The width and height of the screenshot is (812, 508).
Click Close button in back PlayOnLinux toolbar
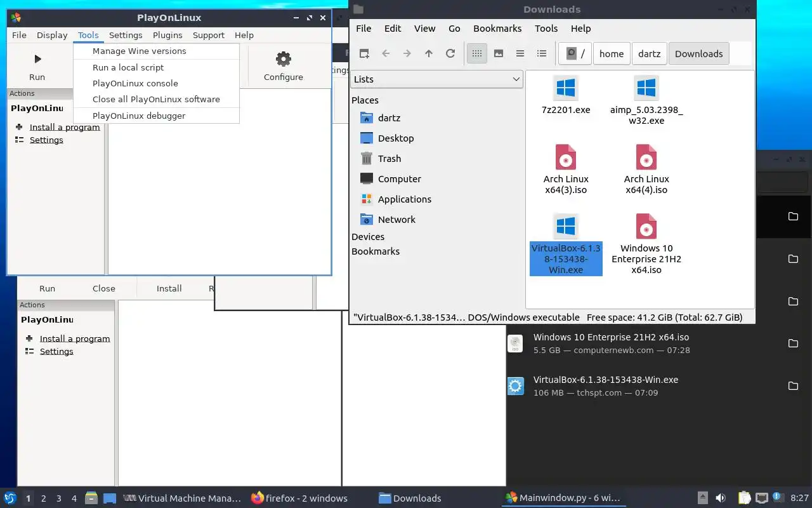click(104, 288)
